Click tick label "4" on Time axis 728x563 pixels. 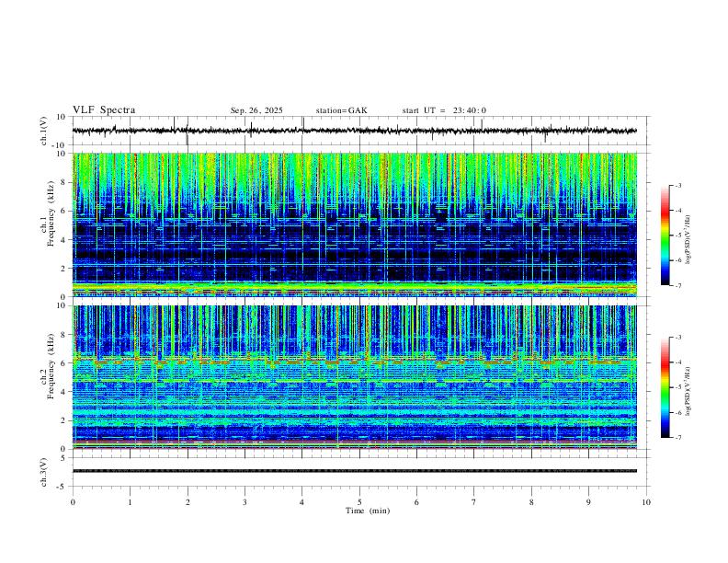302,502
